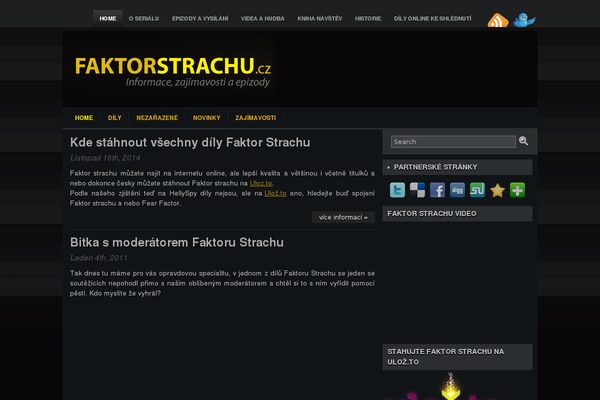Open EPIZODY A VYSÍLÁNÍ menu item
The width and height of the screenshot is (600, 400).
200,18
